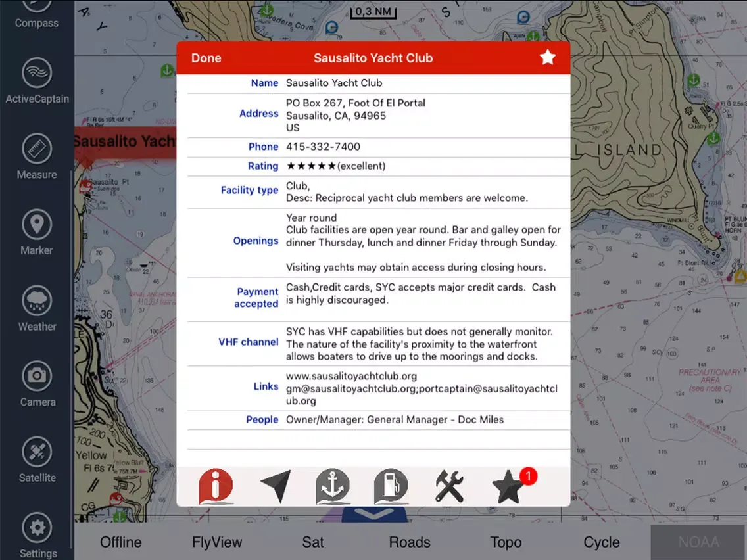Open ActiveCaptain from the sidebar
The image size is (747, 560).
37,81
